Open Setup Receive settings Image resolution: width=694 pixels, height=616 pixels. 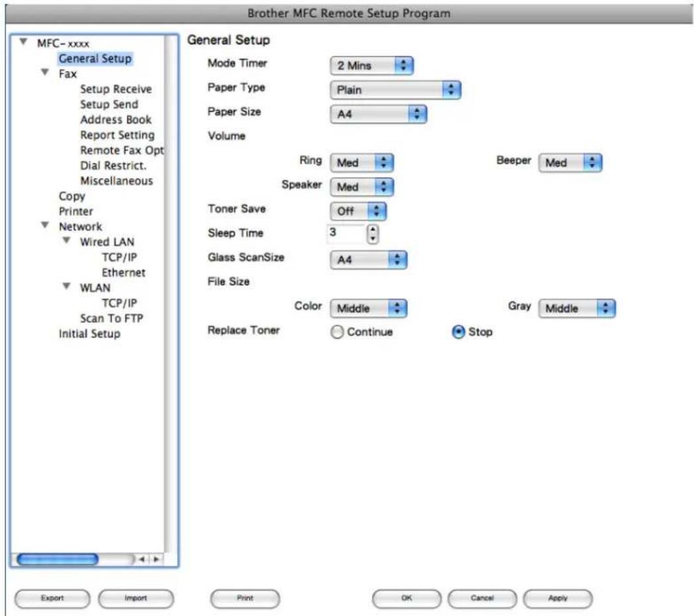click(x=116, y=89)
